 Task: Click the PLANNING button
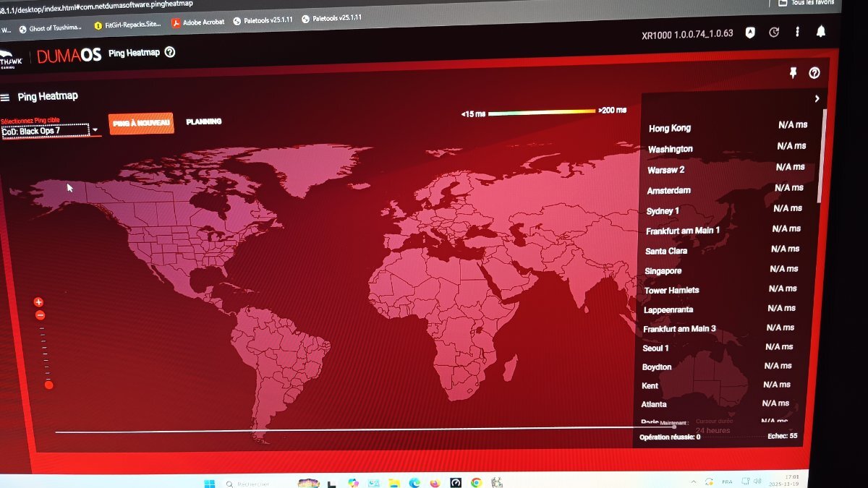click(204, 121)
